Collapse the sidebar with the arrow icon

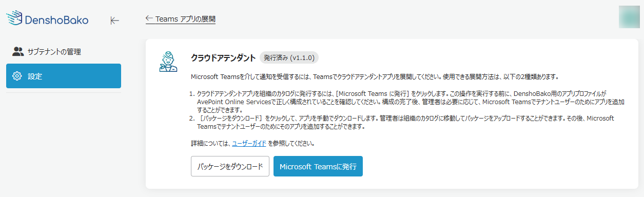115,21
